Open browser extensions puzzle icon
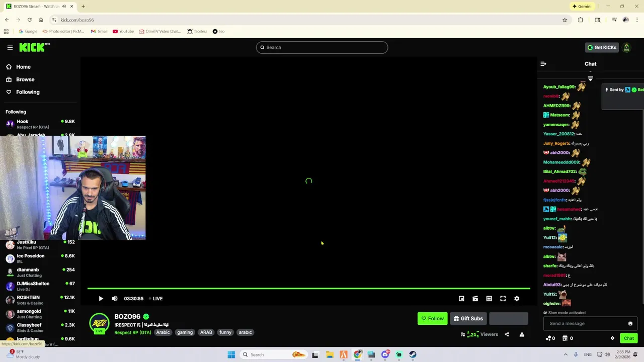 pos(581,20)
